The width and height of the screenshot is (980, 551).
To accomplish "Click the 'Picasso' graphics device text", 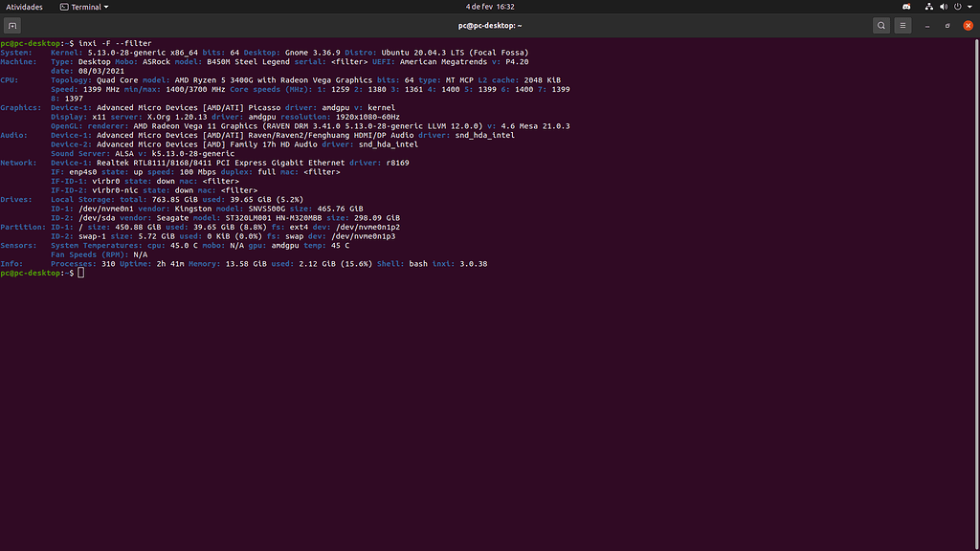I will click(264, 107).
